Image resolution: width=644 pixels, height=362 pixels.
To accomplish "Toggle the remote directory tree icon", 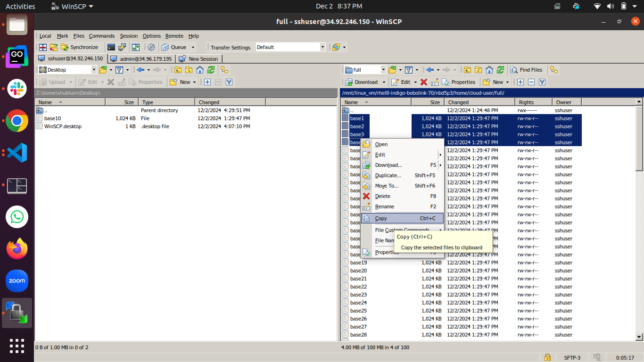I will [554, 70].
